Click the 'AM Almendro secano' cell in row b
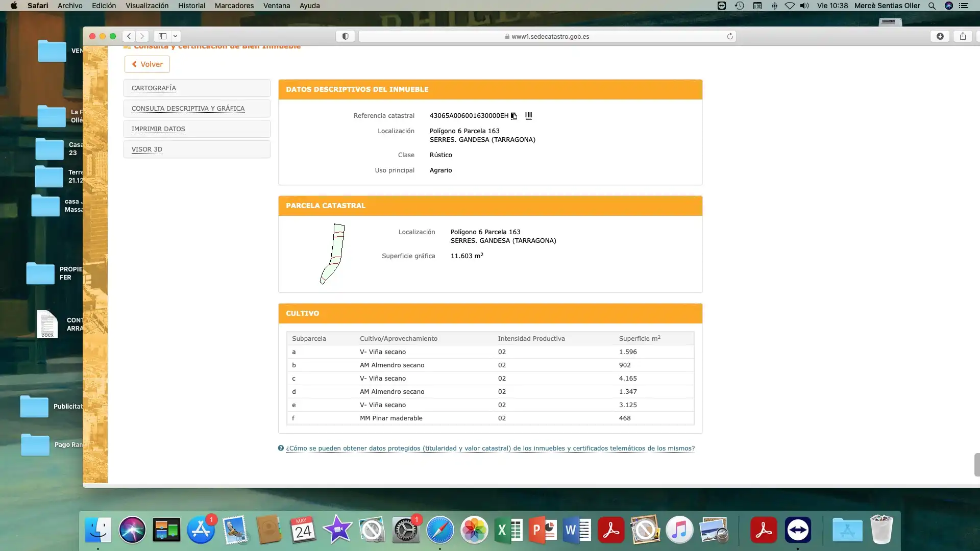This screenshot has height=551, width=980. [392, 365]
